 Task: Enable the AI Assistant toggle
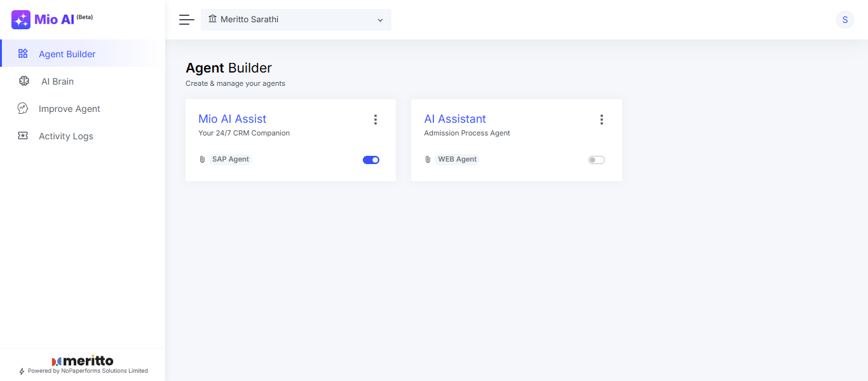(596, 160)
